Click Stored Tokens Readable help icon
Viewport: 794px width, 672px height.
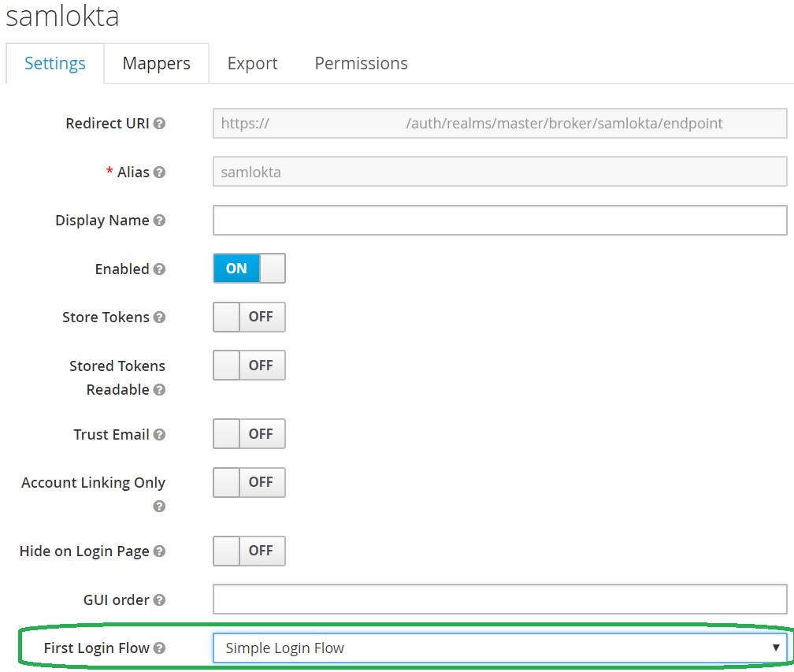[159, 390]
